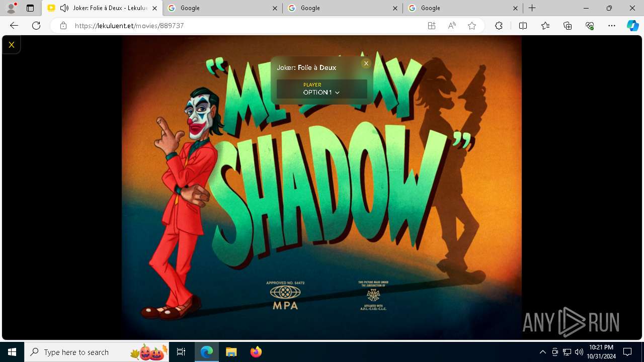Open the Meet Now tray icon
Image resolution: width=644 pixels, height=362 pixels.
555,352
